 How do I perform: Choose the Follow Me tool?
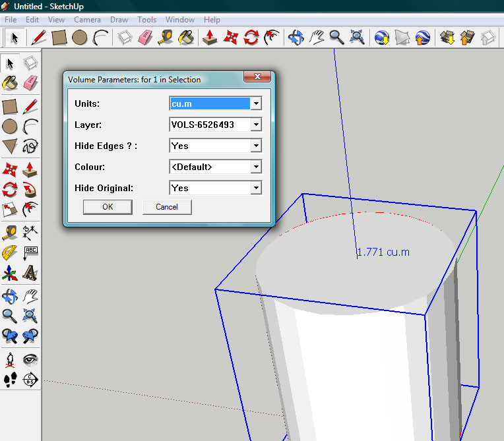pos(30,190)
